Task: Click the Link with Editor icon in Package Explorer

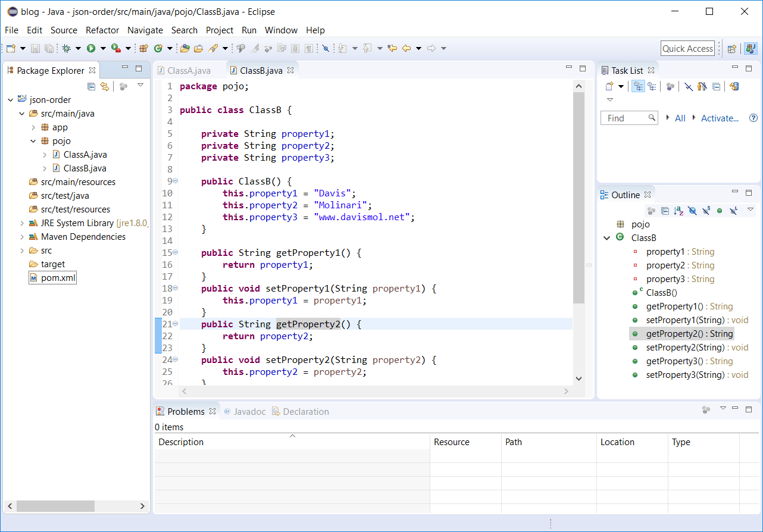Action: 105,86
